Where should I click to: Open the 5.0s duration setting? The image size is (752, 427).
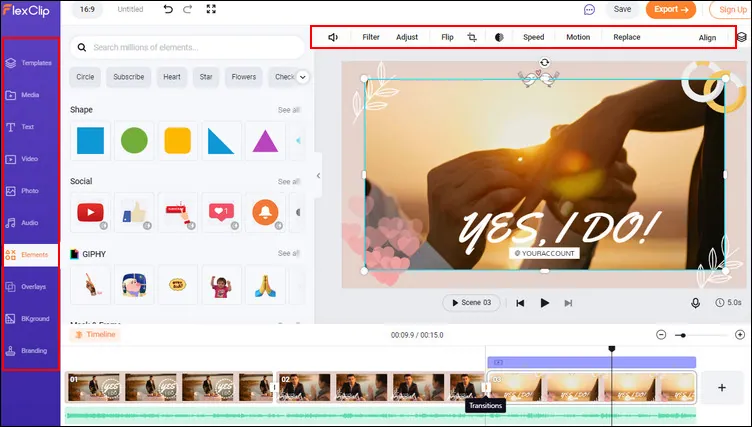pyautogui.click(x=728, y=303)
